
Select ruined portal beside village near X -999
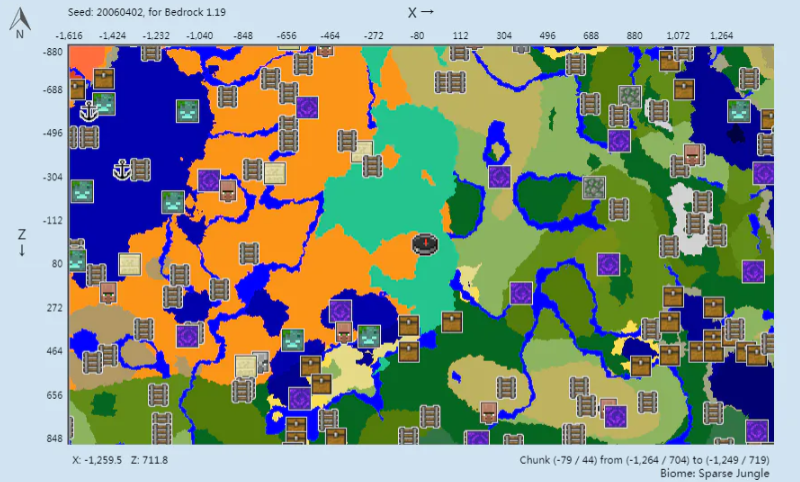(x=209, y=181)
